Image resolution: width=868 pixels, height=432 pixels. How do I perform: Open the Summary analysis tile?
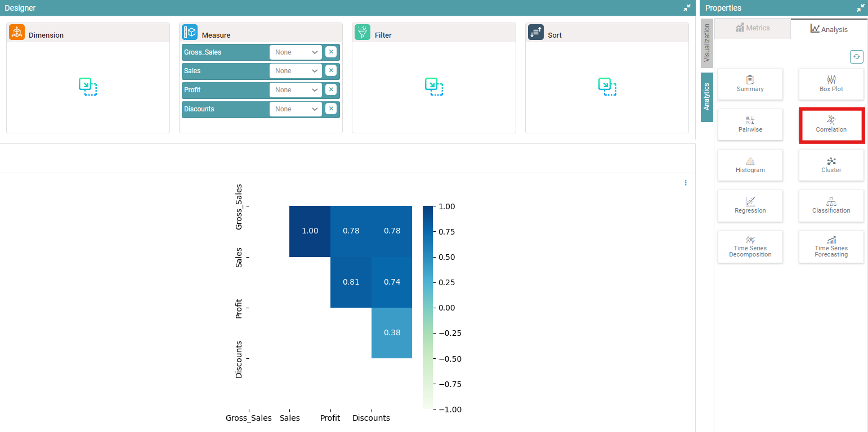[x=750, y=84]
